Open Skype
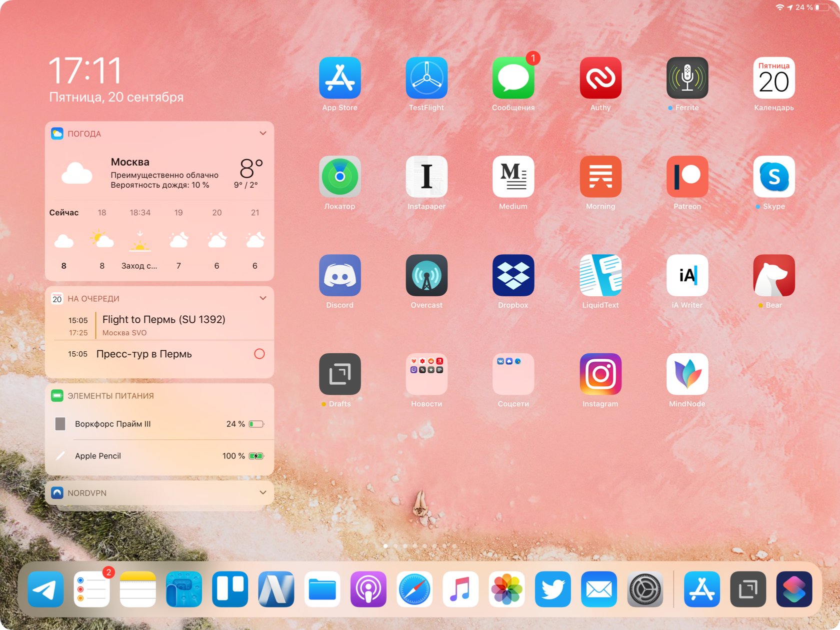 774,177
